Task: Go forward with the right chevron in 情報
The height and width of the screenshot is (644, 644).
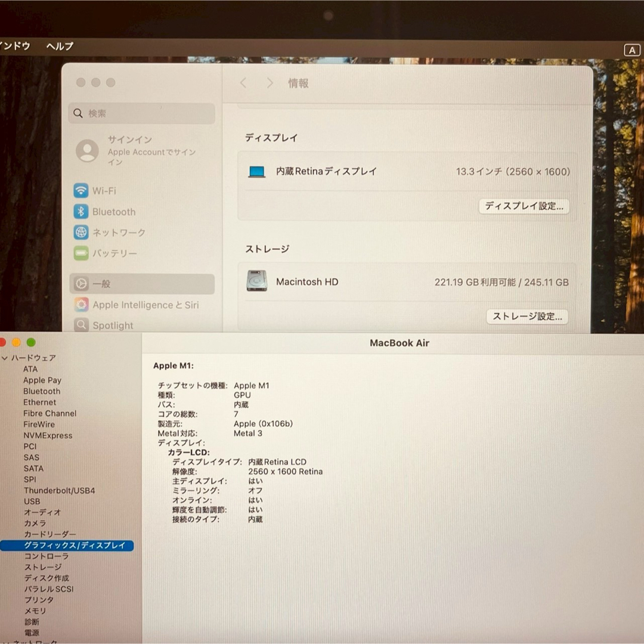Action: click(x=270, y=83)
